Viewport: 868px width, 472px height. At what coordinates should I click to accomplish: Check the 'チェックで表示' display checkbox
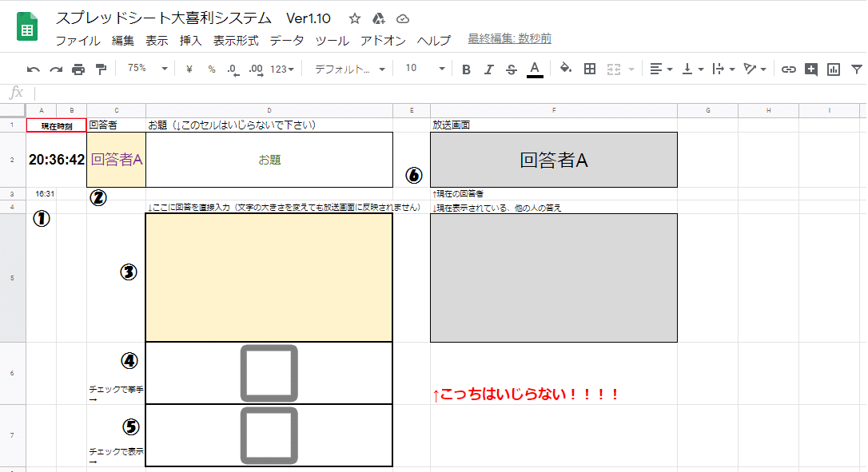(269, 436)
